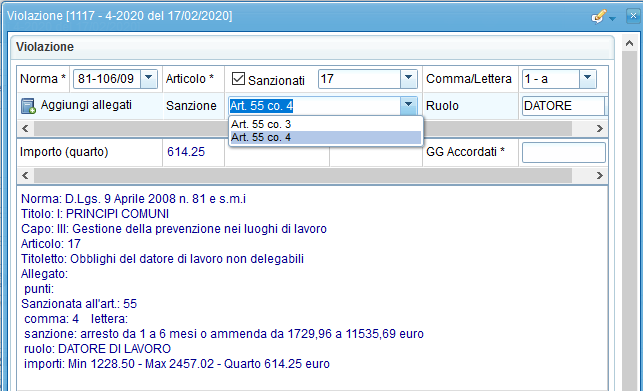Click the Importo value 614.25
This screenshot has height=391, width=643.
click(186, 152)
